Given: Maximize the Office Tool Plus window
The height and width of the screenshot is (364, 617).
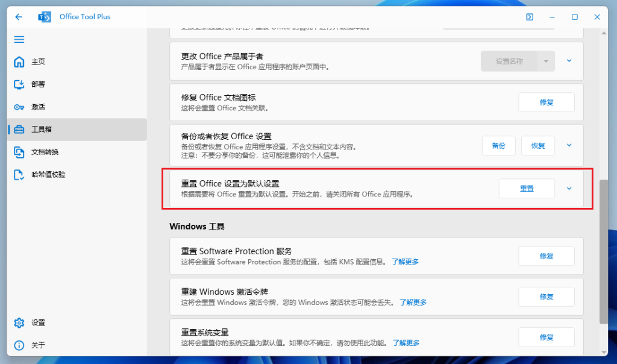Looking at the screenshot, I should [574, 17].
